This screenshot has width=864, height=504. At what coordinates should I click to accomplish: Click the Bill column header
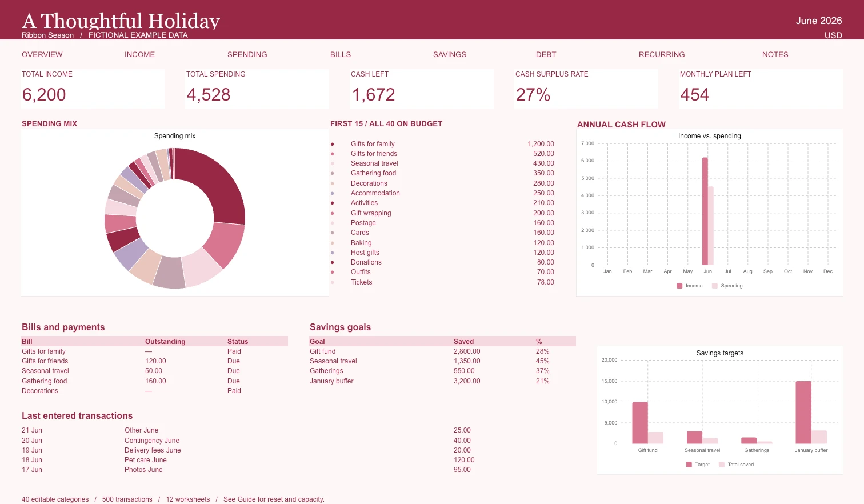pyautogui.click(x=27, y=342)
